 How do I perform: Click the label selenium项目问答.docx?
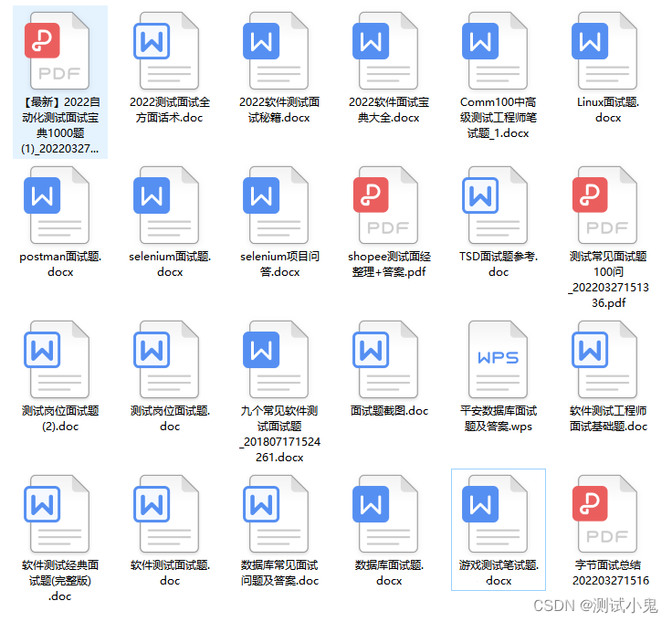click(x=279, y=264)
